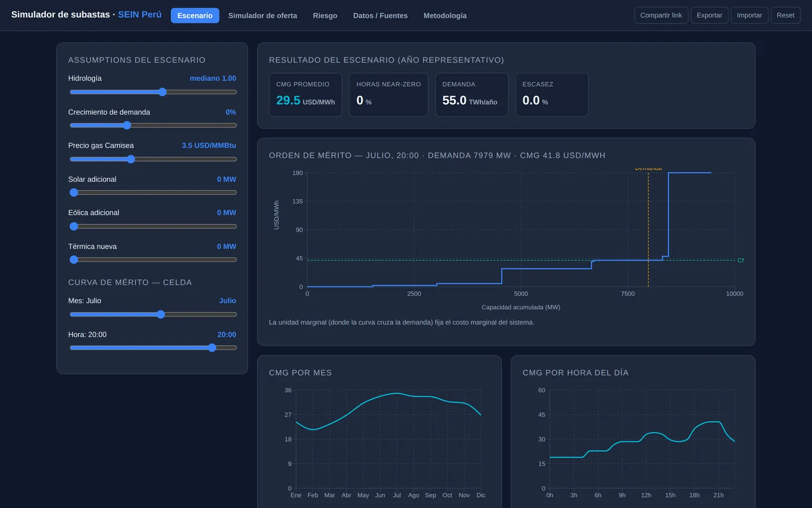Screen dimensions: 812x508
Task: Click the Precio gas Camisea slider handle
Action: click(x=131, y=159)
